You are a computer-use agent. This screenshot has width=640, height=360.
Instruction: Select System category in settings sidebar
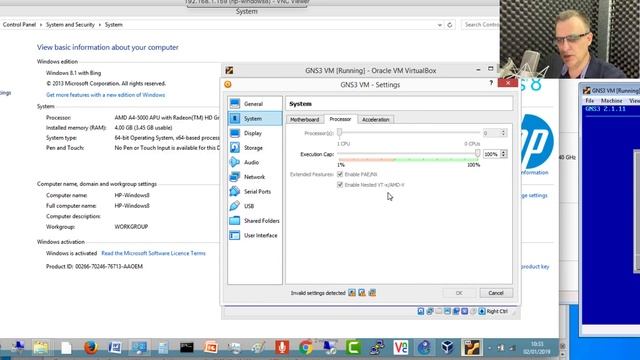(x=255, y=118)
